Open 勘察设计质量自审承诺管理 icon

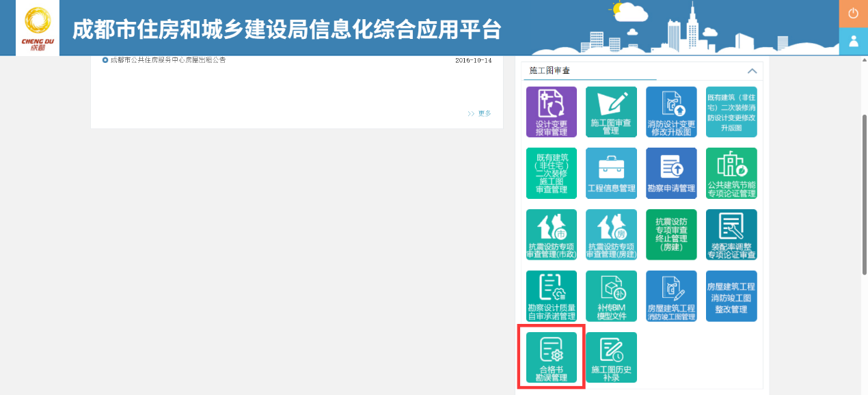(x=551, y=295)
